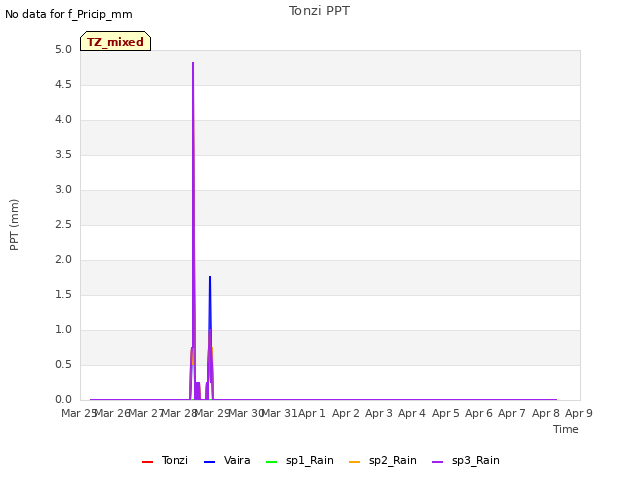Click the 2.5 y-axis tick label
Screen dimensions: 640x480
click(63, 224)
